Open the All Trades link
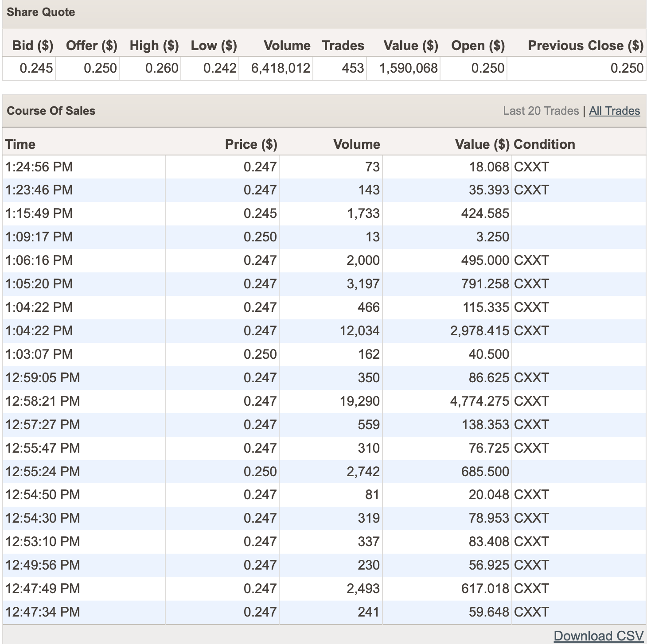Viewport: 647px width, 644px height. pyautogui.click(x=614, y=111)
